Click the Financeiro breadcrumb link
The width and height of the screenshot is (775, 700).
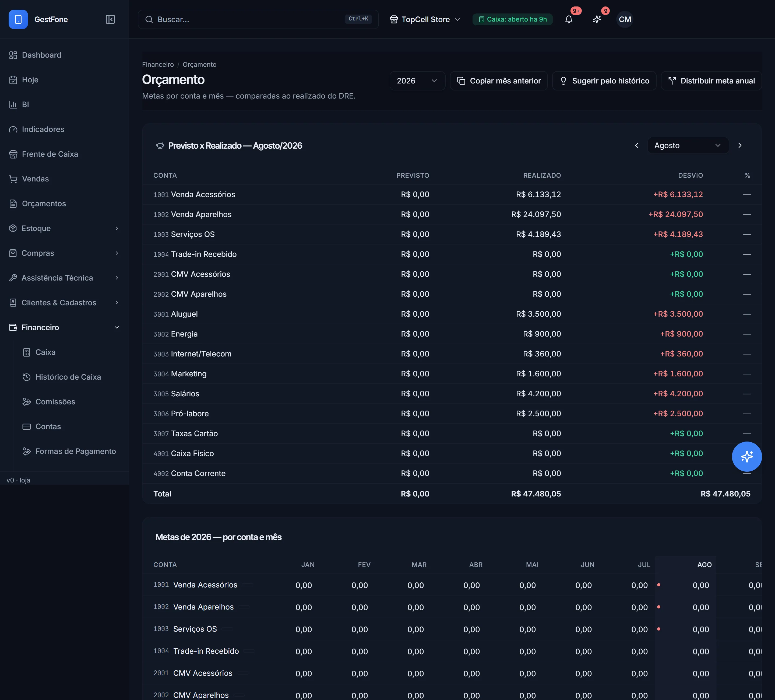[158, 65]
